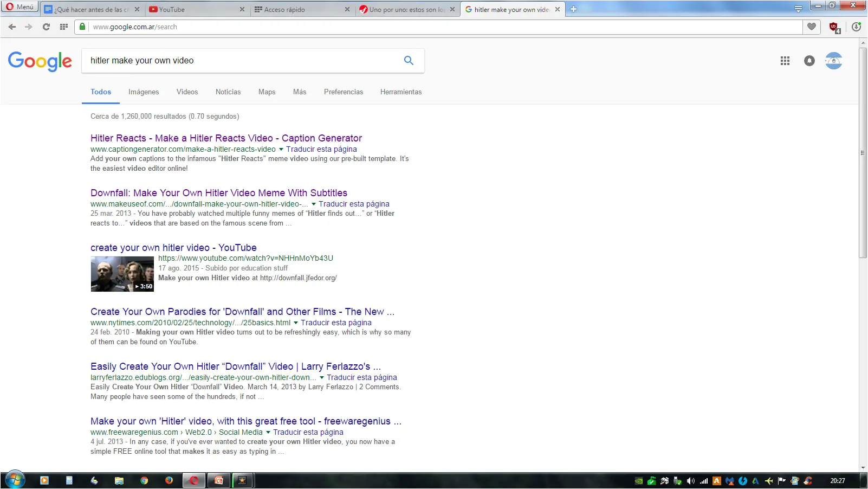Open the Opera Menú button
Viewport: 868px width, 489px height.
[20, 7]
